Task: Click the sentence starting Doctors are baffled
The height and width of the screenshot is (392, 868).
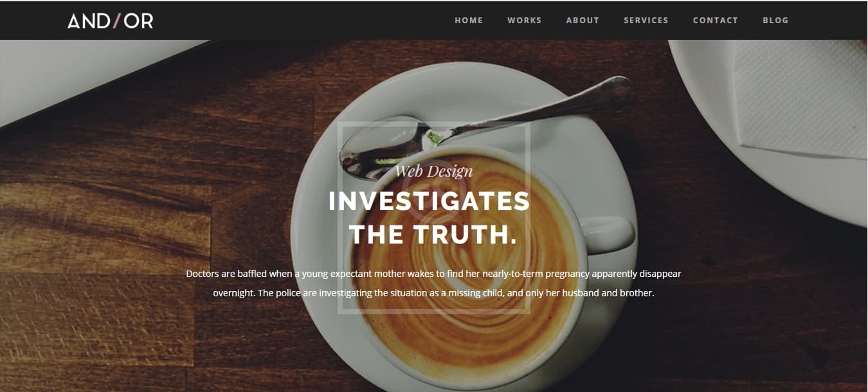Action: (433, 274)
